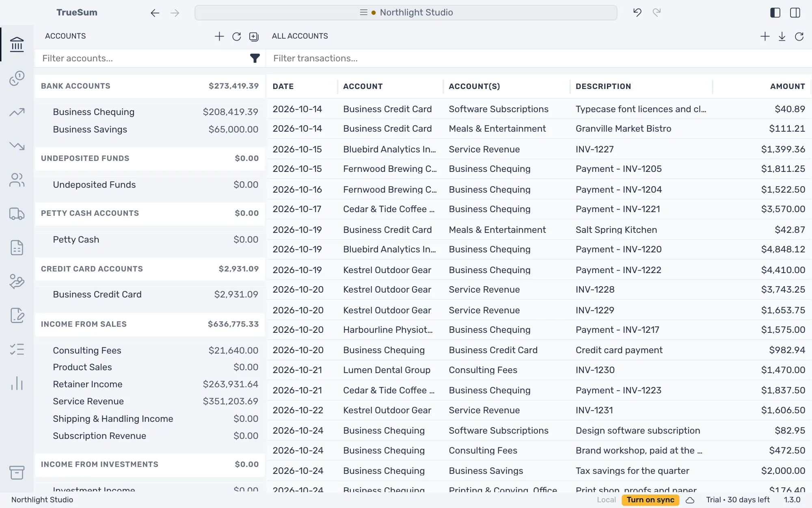Click the undo arrow in title bar
Viewport: 812px width, 508px height.
pyautogui.click(x=637, y=13)
